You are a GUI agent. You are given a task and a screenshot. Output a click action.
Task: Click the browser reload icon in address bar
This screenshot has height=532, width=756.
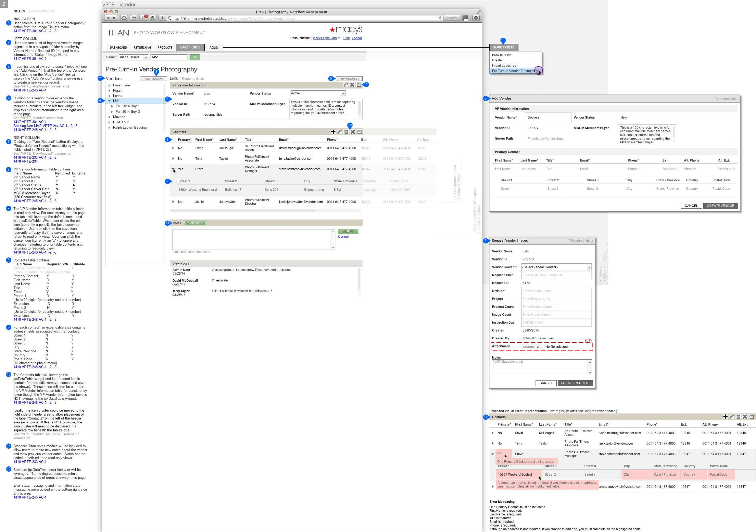coord(440,18)
